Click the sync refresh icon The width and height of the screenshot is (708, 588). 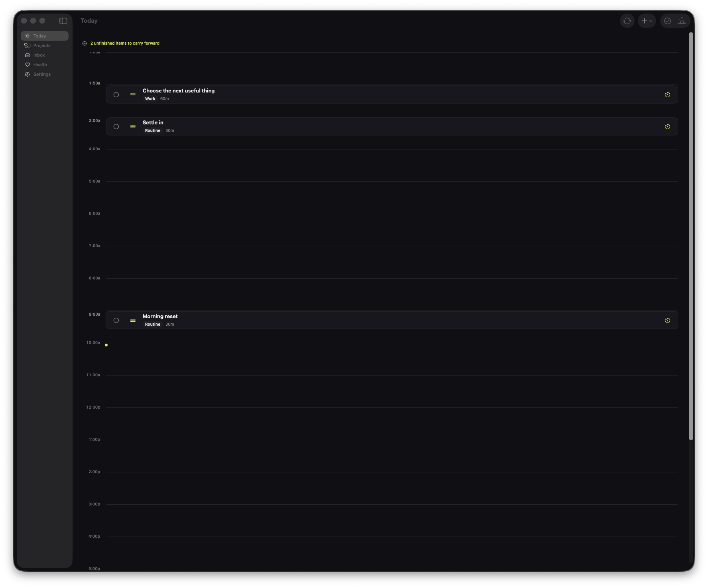click(627, 21)
